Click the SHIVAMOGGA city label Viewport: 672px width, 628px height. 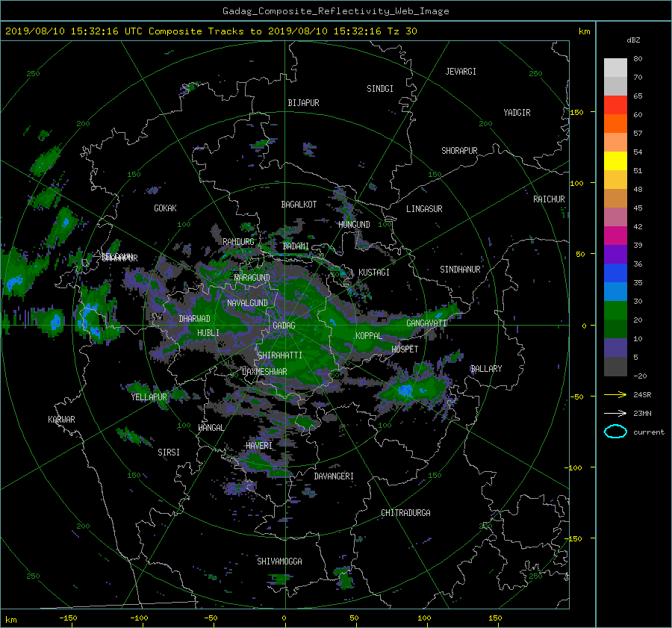(x=279, y=562)
